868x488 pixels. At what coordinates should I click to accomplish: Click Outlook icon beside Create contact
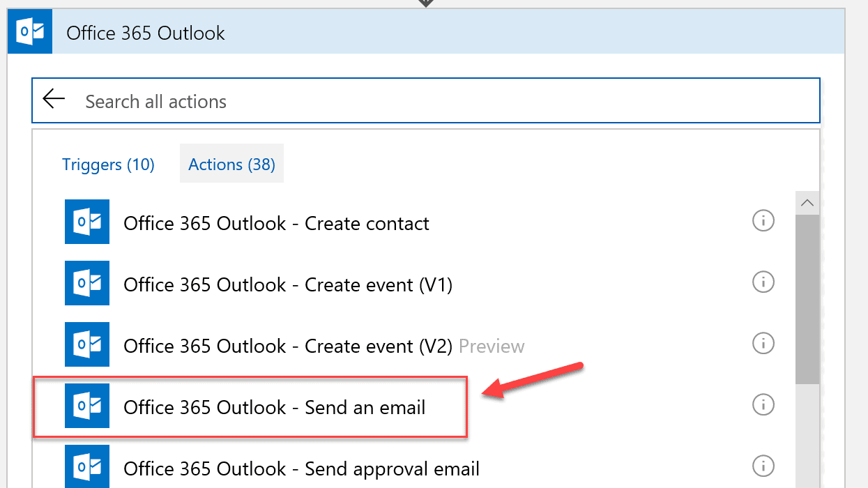[x=87, y=222]
